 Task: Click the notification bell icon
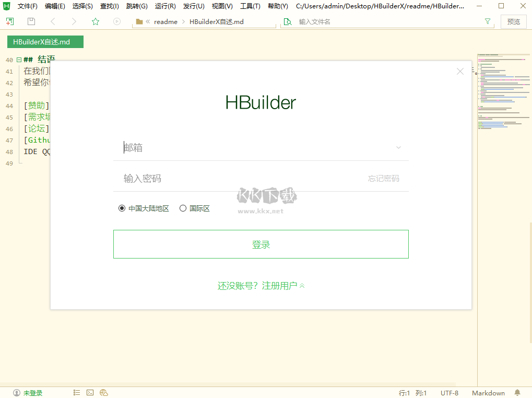(x=517, y=393)
